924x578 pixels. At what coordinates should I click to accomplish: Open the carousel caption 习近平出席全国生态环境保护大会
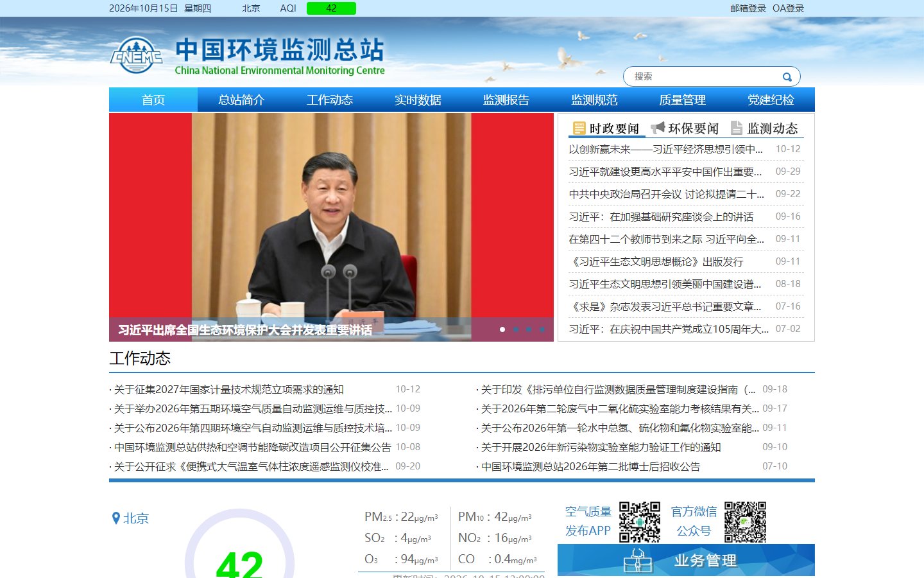pos(245,330)
